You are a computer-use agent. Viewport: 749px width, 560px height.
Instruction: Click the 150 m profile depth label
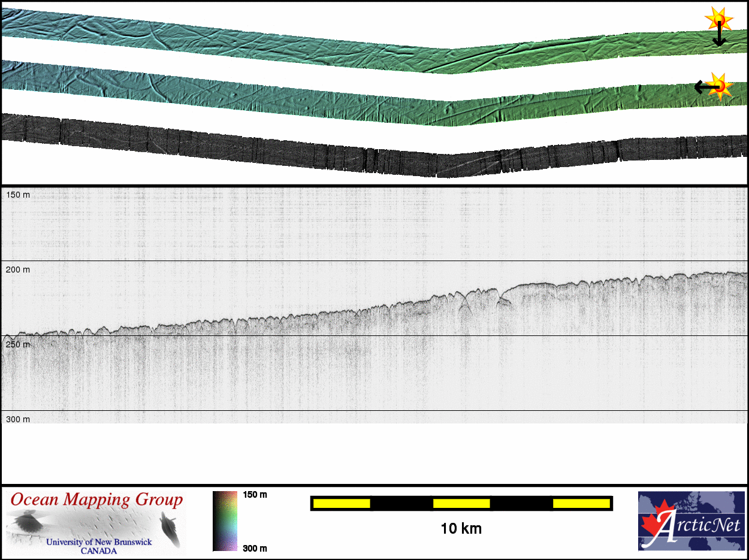pyautogui.click(x=18, y=195)
